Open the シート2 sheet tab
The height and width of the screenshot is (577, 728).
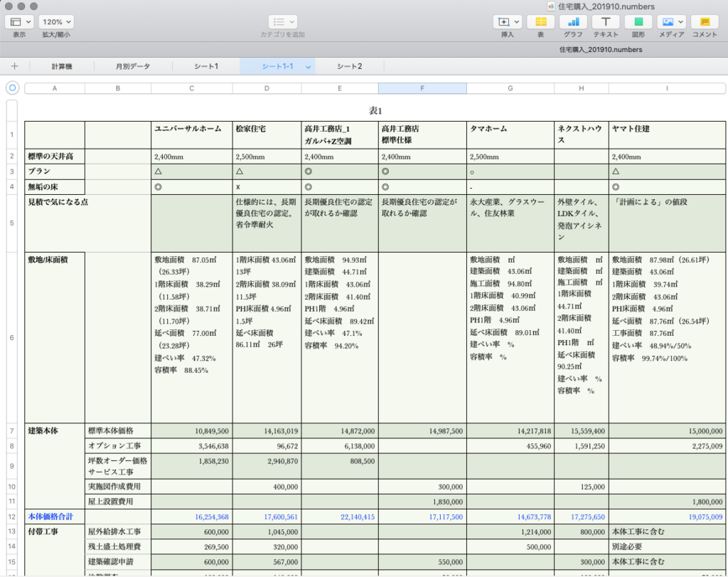(349, 66)
